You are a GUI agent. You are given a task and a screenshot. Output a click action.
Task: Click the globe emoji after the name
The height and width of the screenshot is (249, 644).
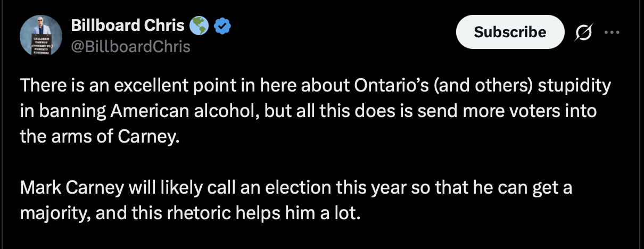(199, 26)
